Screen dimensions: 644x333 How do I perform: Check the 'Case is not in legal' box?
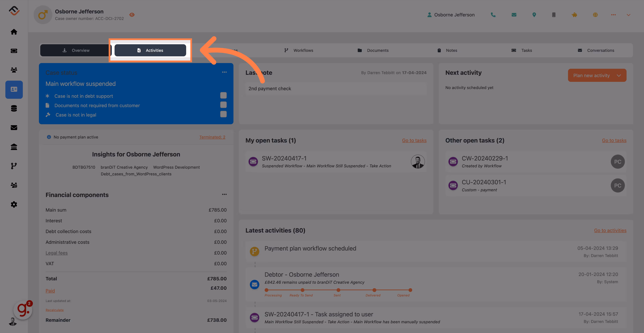pyautogui.click(x=223, y=114)
